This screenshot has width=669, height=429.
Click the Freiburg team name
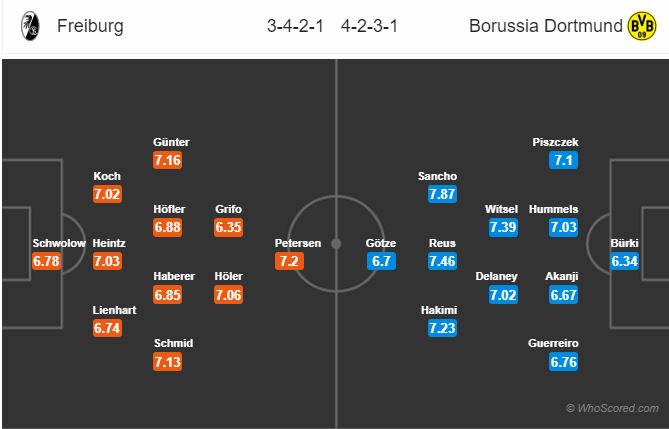90,26
